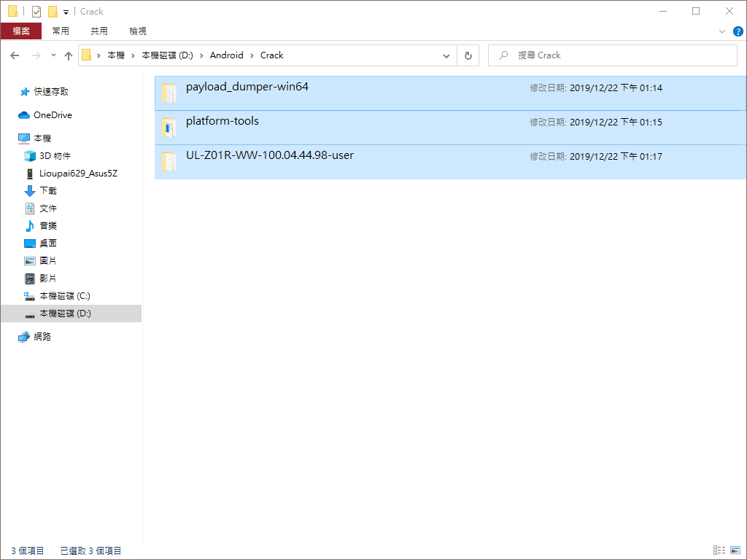The height and width of the screenshot is (560, 747).
Task: Select the payload_dumper-win64 folder name
Action: click(247, 87)
